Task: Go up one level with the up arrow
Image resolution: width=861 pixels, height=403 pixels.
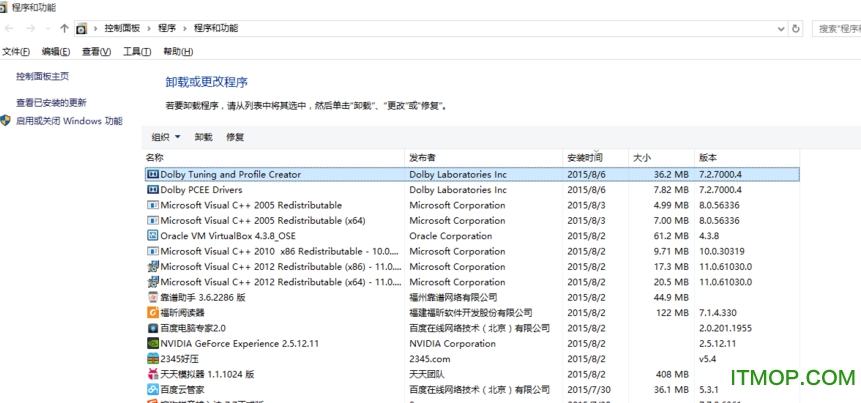Action: coord(64,29)
